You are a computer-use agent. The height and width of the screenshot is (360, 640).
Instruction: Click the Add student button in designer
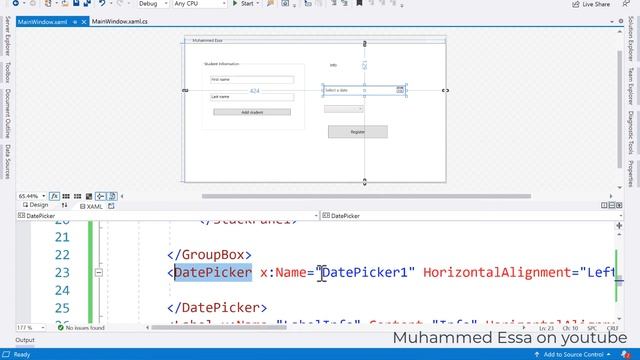click(x=252, y=112)
